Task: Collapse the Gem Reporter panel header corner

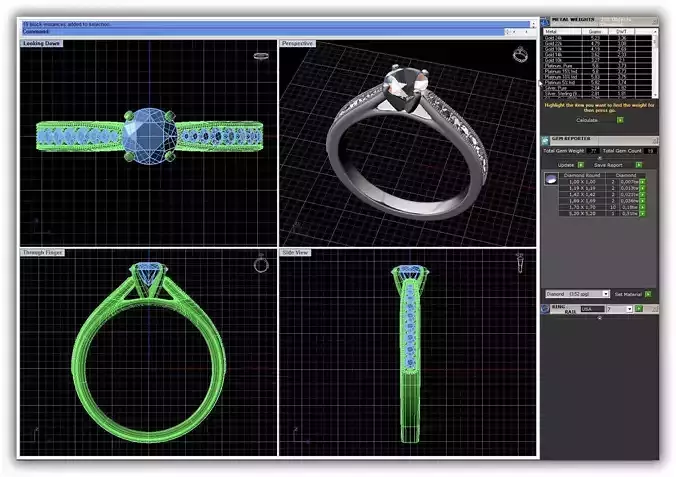Action: point(655,140)
